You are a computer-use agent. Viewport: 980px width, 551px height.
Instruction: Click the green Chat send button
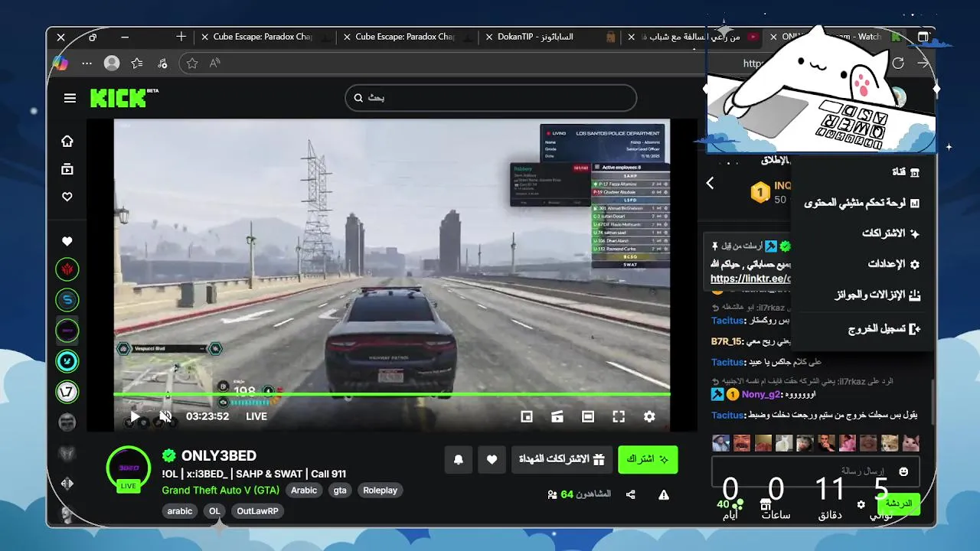click(899, 504)
